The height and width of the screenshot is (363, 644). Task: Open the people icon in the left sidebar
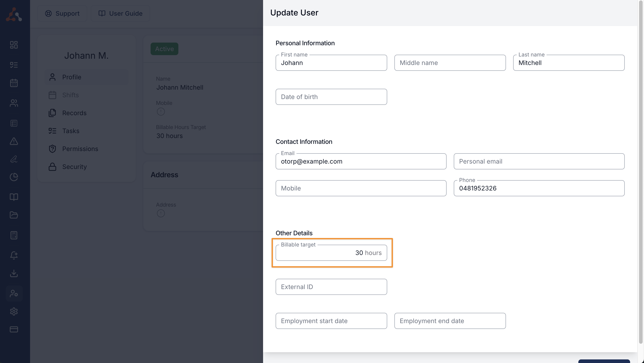tap(14, 103)
